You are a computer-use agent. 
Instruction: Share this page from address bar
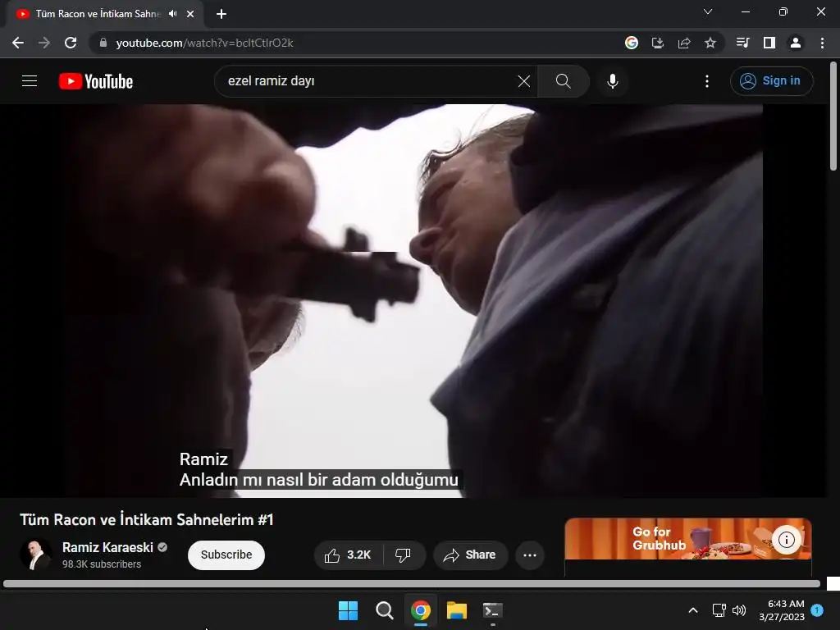click(x=684, y=43)
